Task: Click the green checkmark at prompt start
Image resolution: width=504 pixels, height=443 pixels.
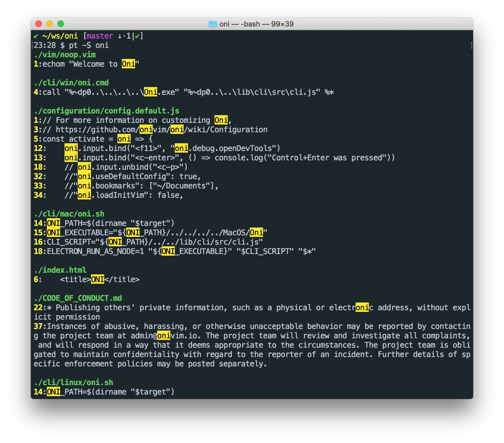Action: 36,36
